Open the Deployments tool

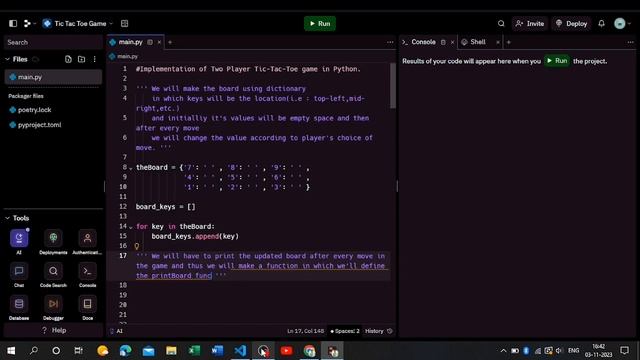point(53,242)
